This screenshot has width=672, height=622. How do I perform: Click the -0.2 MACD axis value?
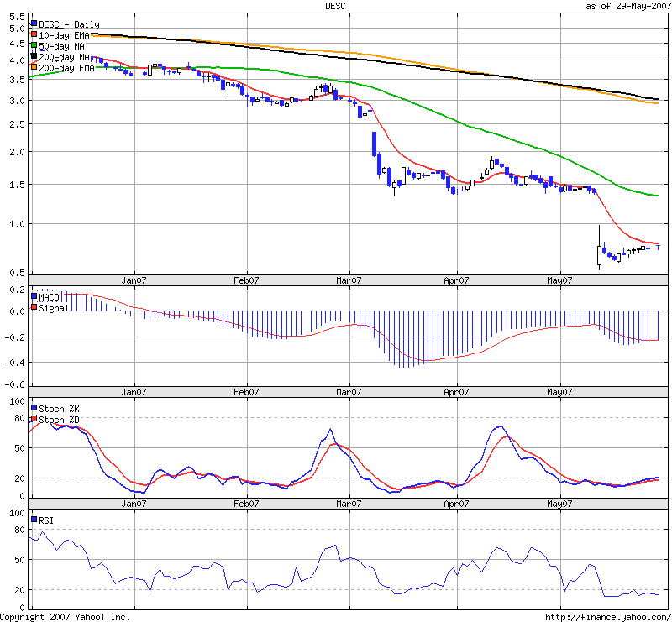click(14, 337)
